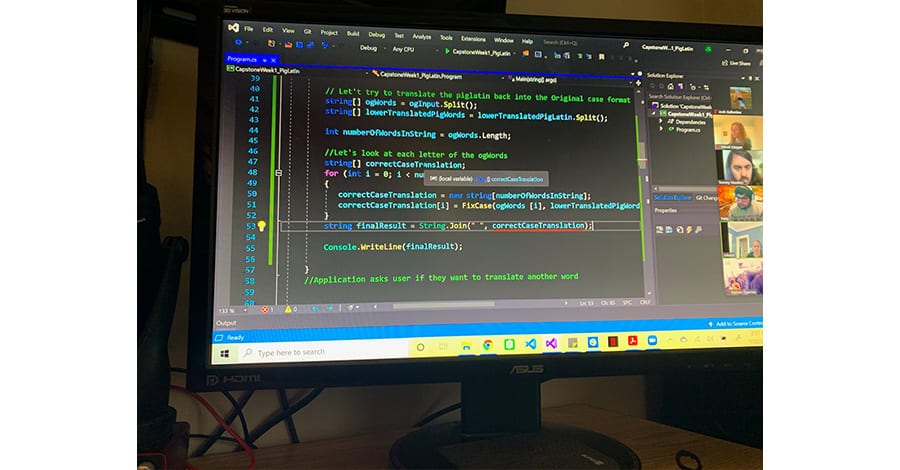Screen dimensions: 900x470
Task: Click the Save toolbar icon
Action: click(x=299, y=44)
